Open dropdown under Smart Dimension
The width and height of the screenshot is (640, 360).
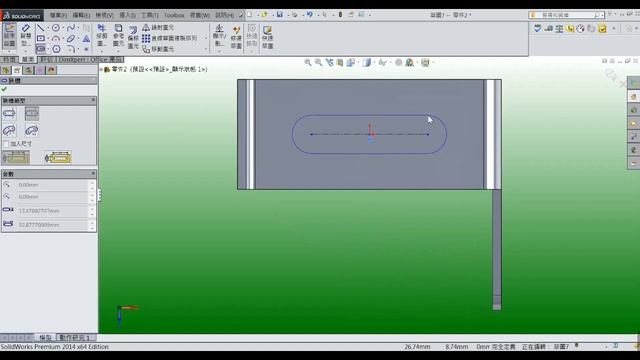[x=26, y=51]
